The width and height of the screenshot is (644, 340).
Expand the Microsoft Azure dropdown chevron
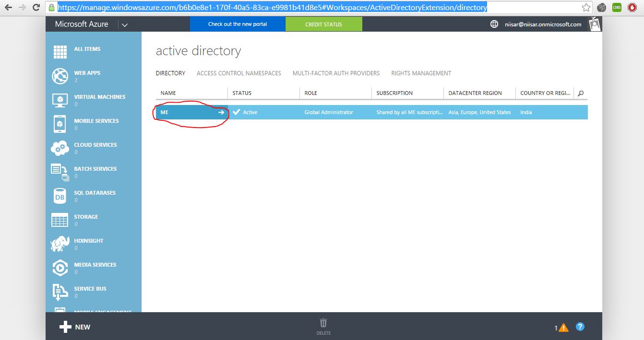point(124,25)
